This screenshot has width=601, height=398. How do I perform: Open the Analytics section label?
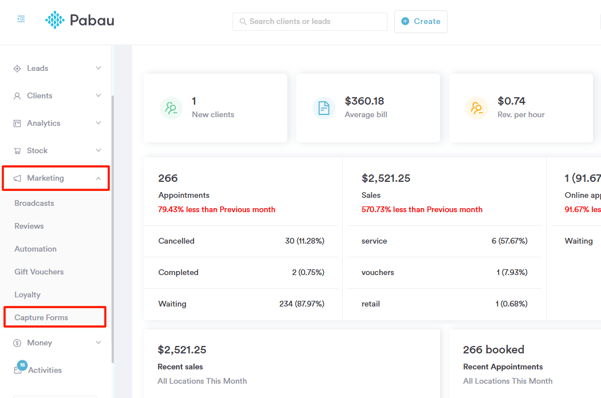click(x=44, y=123)
